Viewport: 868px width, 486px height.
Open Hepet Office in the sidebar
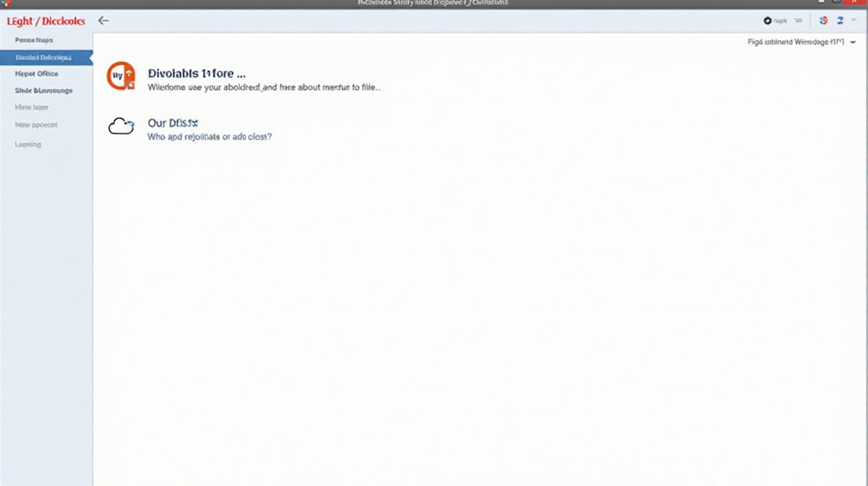pyautogui.click(x=36, y=74)
